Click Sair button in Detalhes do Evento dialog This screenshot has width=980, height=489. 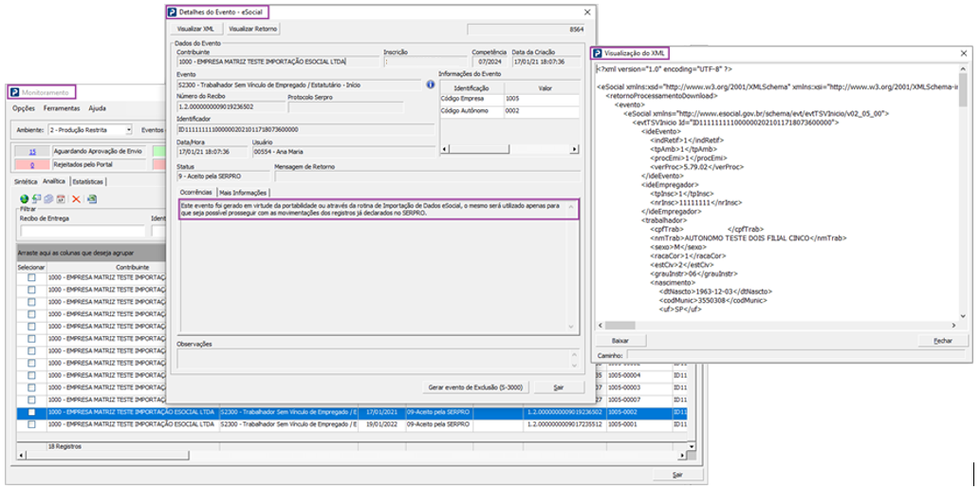pos(559,387)
